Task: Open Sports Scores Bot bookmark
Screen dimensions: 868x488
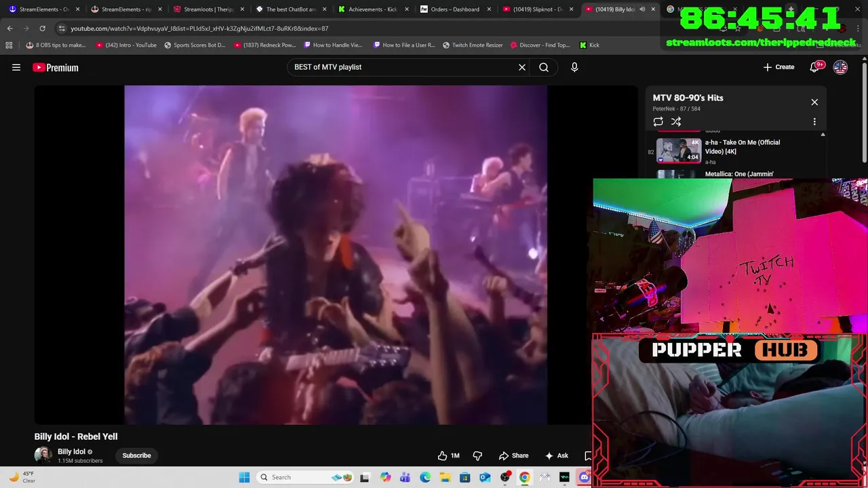Action: [x=195, y=45]
